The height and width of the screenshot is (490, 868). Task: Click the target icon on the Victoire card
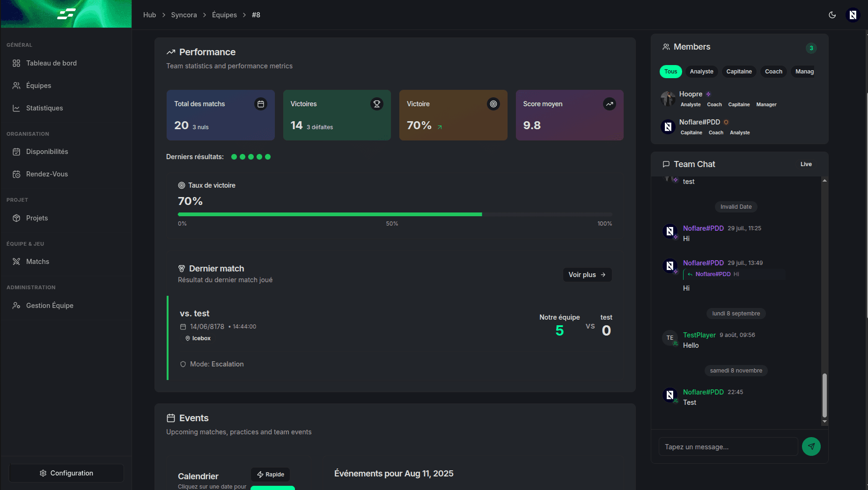pyautogui.click(x=493, y=104)
